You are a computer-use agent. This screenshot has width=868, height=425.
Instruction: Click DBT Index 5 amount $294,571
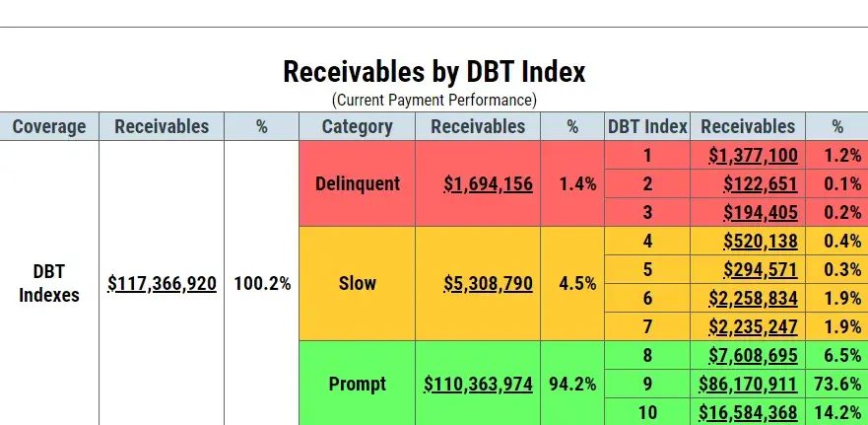pos(760,270)
